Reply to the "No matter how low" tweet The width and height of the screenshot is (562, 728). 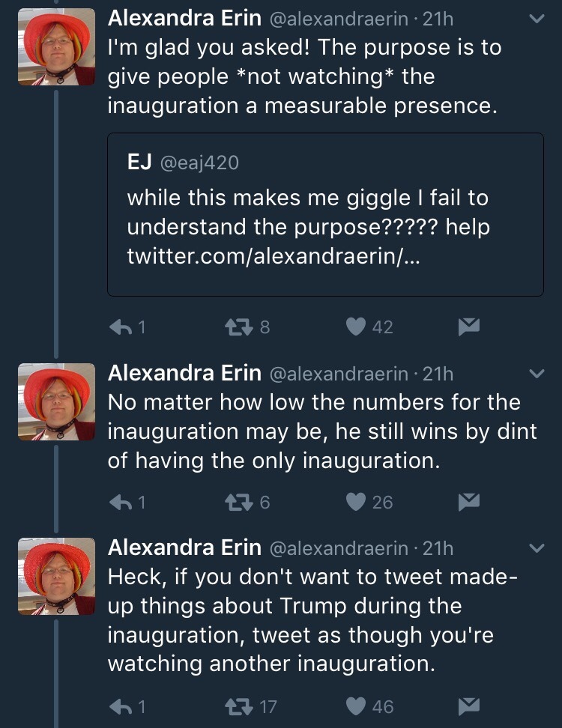[x=122, y=502]
